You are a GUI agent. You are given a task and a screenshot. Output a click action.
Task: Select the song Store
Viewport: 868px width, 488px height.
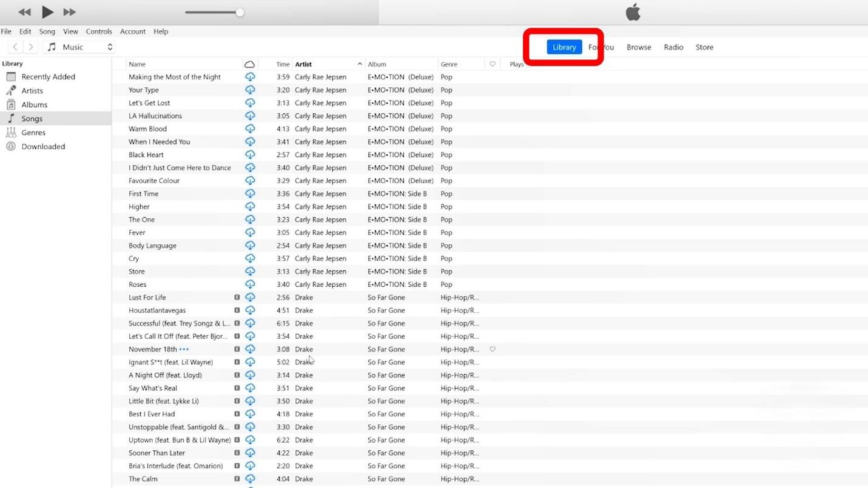pyautogui.click(x=136, y=272)
